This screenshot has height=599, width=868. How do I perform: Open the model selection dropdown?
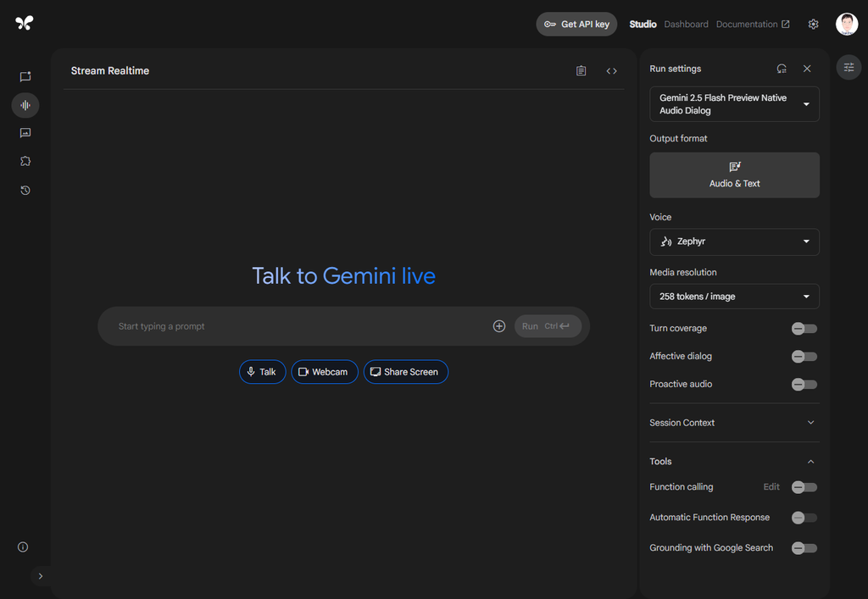(x=734, y=104)
